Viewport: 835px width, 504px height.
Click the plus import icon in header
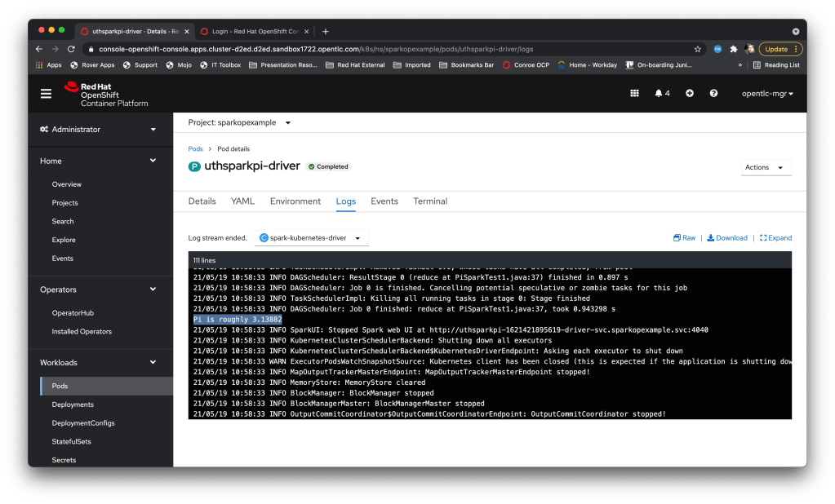pos(690,93)
